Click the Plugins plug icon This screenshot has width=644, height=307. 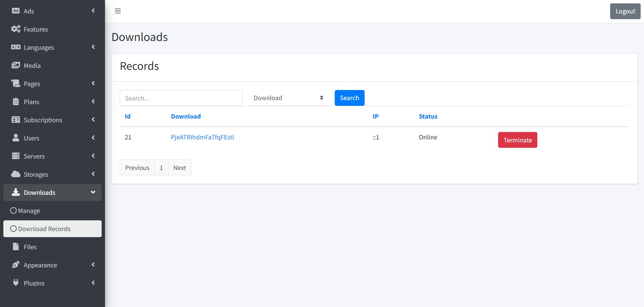click(16, 282)
